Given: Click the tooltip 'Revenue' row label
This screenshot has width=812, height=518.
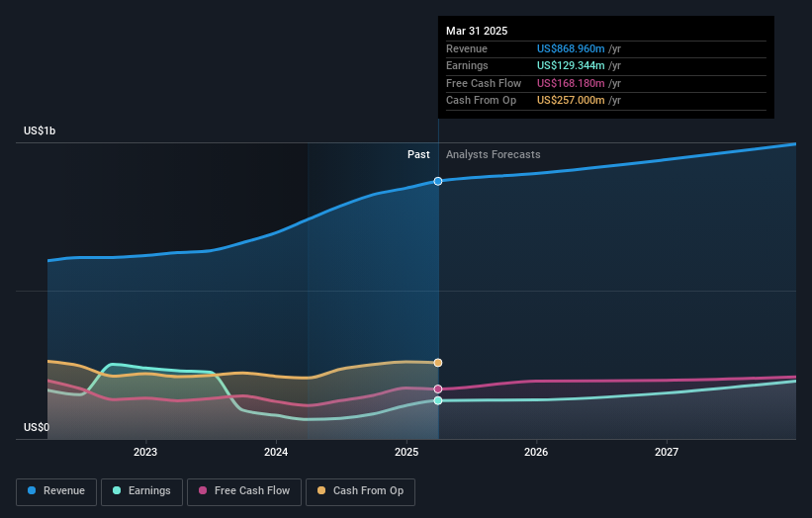Looking at the screenshot, I should point(467,48).
